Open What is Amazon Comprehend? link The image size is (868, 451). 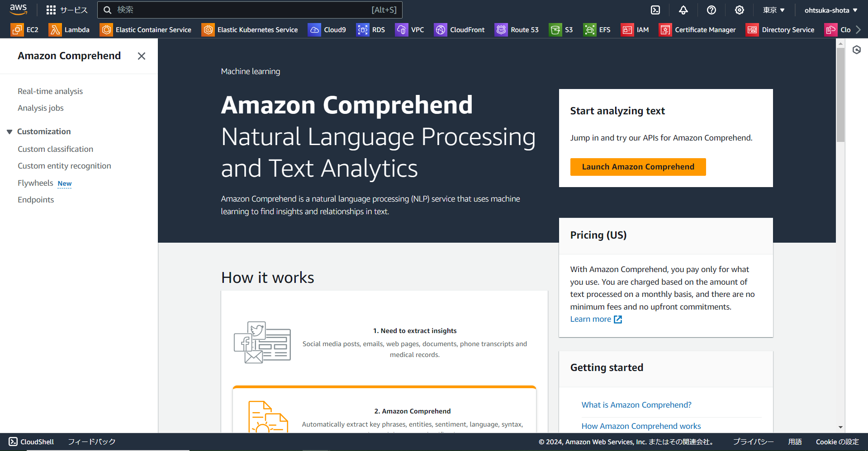pyautogui.click(x=636, y=405)
